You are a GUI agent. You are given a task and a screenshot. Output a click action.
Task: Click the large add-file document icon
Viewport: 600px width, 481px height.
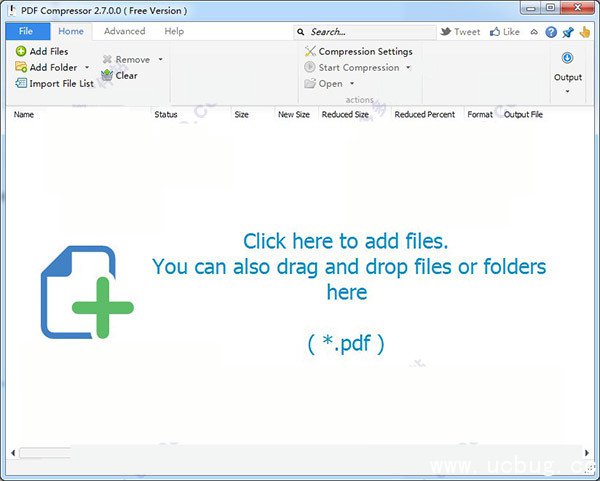coord(86,292)
